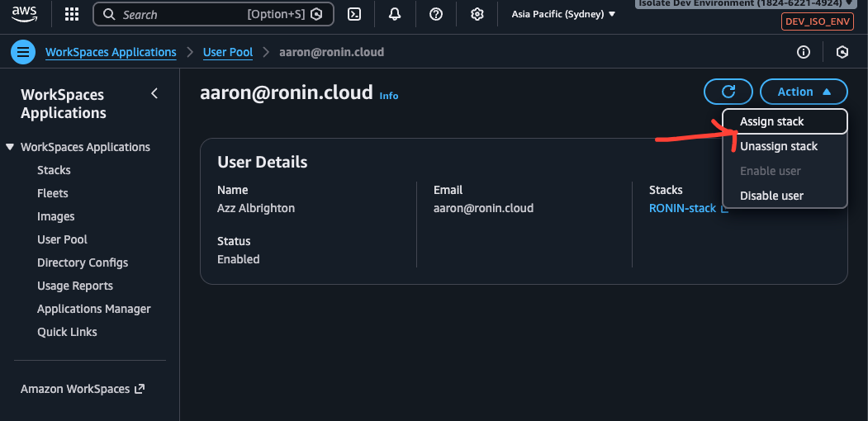The width and height of the screenshot is (868, 421).
Task: Select Disable user from the Action menu
Action: pyautogui.click(x=785, y=196)
